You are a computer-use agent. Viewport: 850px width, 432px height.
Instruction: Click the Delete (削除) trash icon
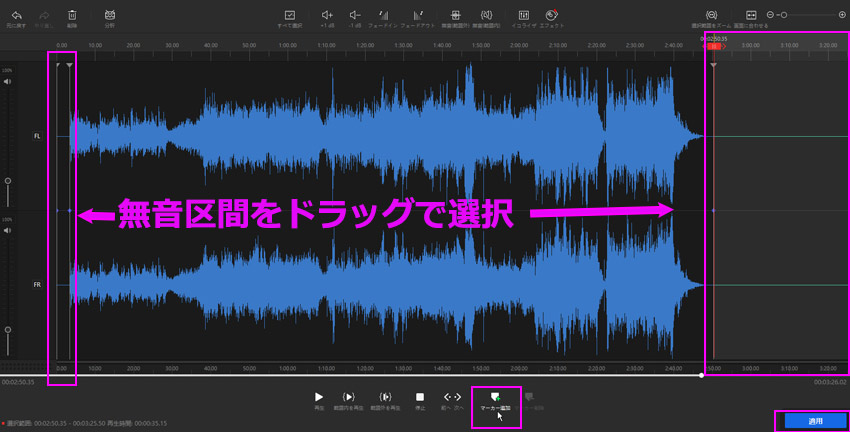[72, 15]
